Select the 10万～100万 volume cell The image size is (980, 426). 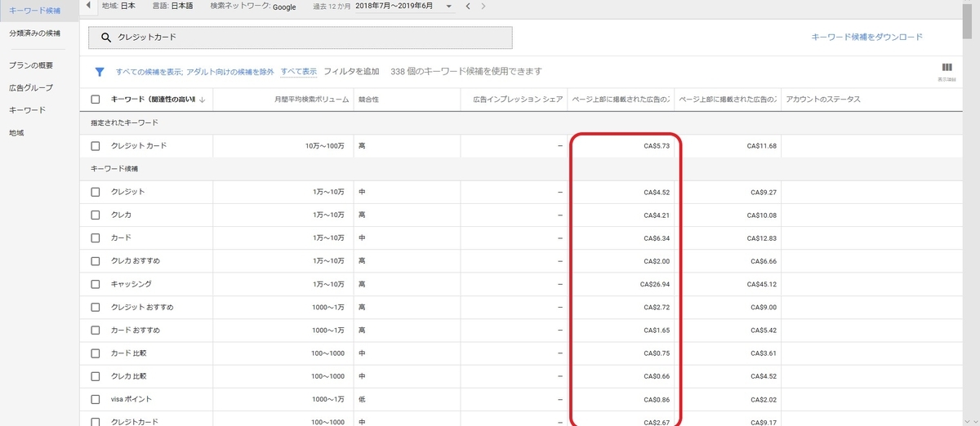click(x=323, y=145)
